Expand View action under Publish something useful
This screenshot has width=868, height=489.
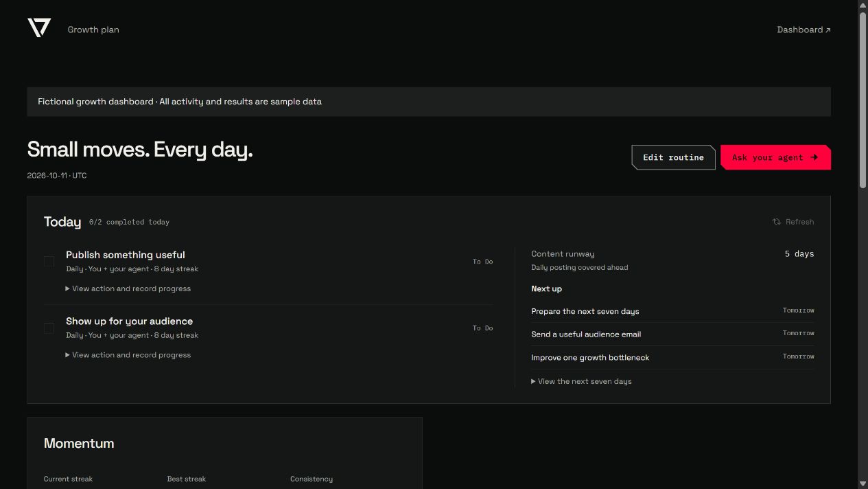128,288
